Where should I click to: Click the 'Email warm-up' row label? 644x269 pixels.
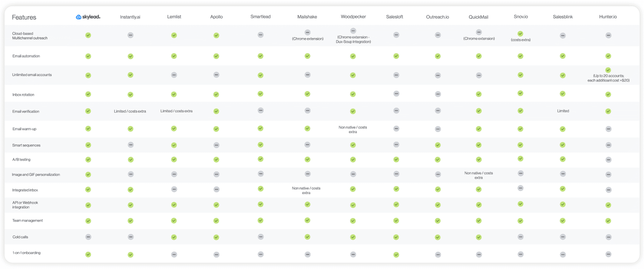pos(24,129)
